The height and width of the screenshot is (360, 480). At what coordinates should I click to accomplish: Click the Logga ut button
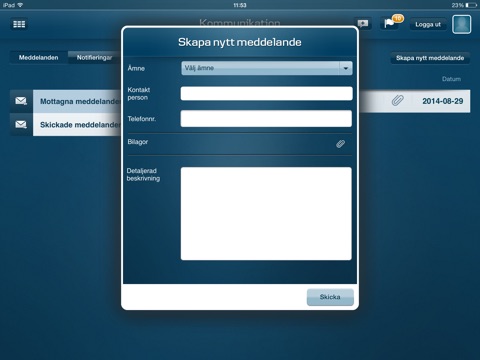click(428, 24)
